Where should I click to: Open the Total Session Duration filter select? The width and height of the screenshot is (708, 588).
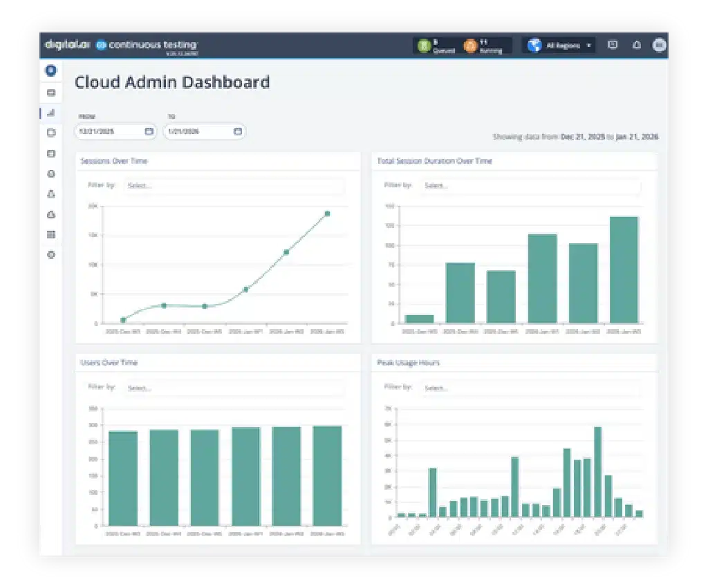pyautogui.click(x=530, y=185)
